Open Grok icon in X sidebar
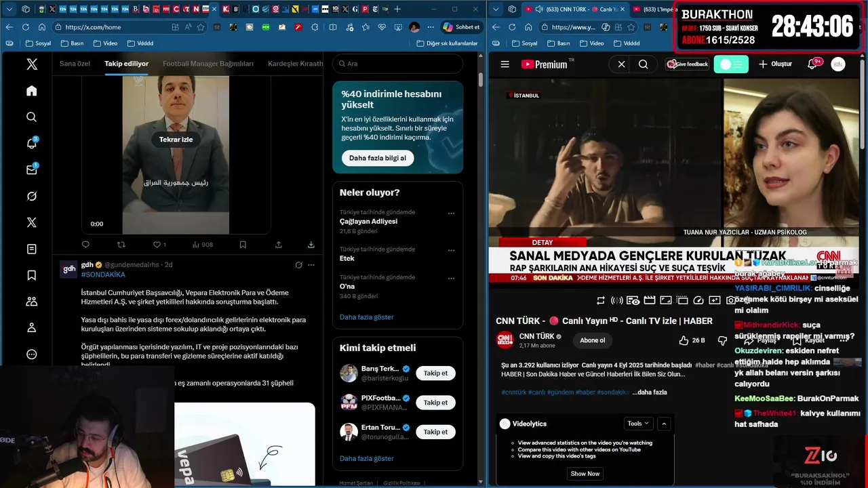The width and height of the screenshot is (868, 488). pyautogui.click(x=32, y=196)
